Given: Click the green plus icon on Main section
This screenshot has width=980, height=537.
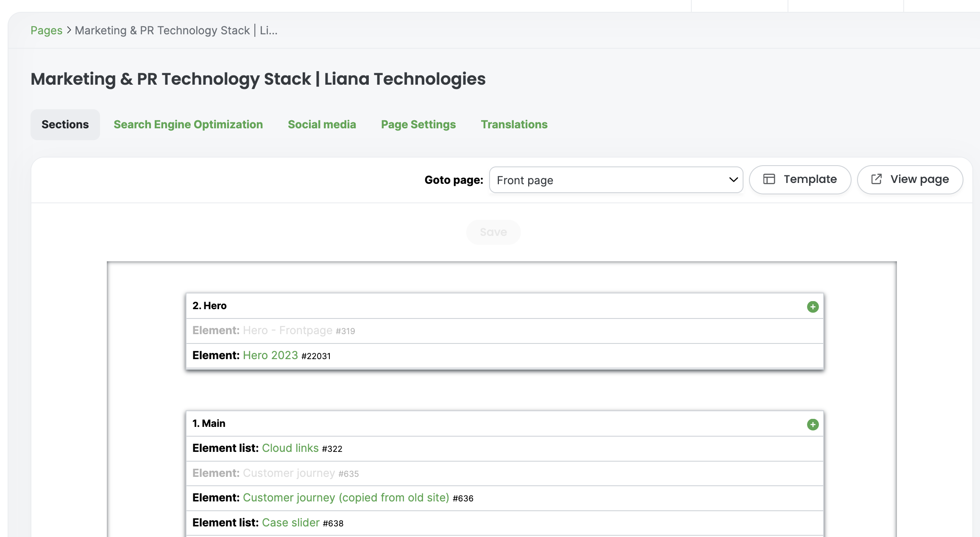Looking at the screenshot, I should point(813,424).
